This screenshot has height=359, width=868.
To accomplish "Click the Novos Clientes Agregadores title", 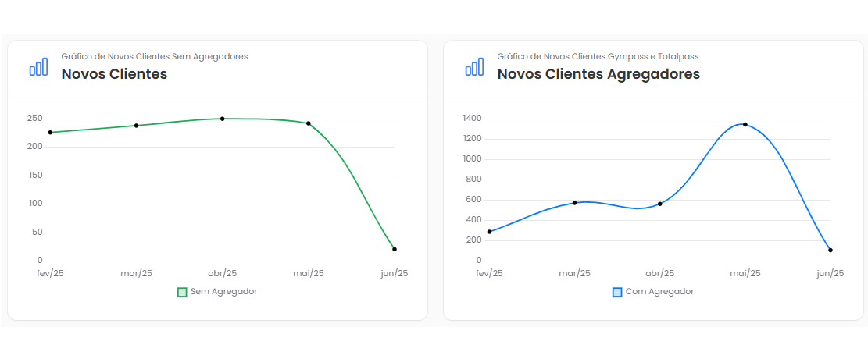I will [598, 74].
